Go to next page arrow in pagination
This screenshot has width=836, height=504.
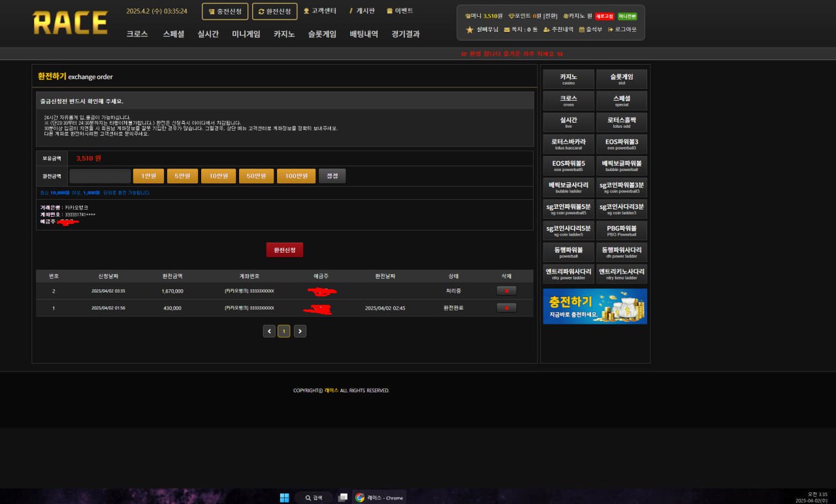(300, 331)
